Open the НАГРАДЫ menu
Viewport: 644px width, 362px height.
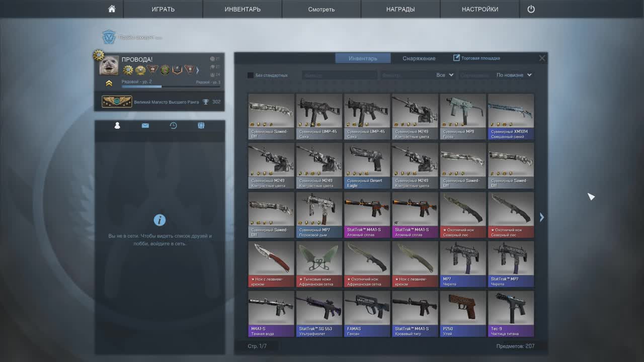pos(400,9)
